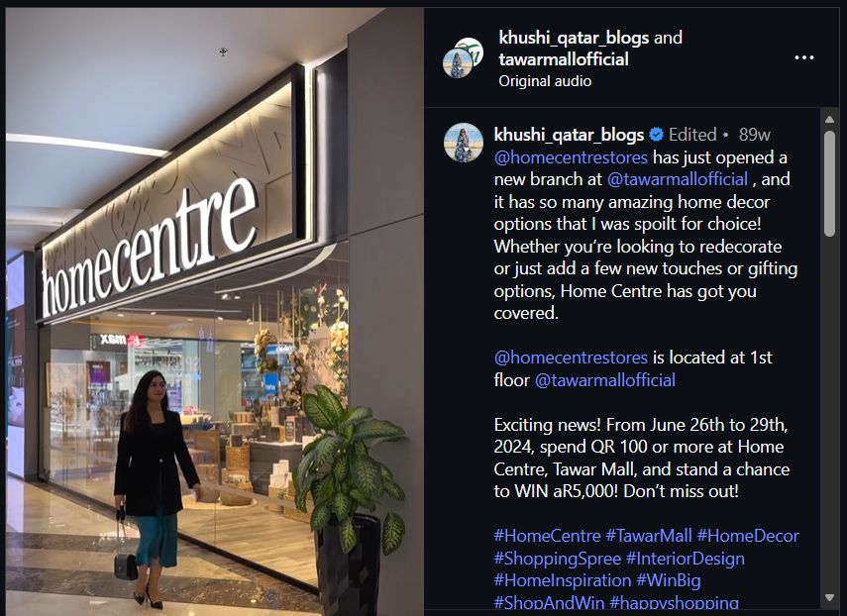Open khushi_qatar_blogs username in caption
Screen dimensions: 847x616
point(569,135)
